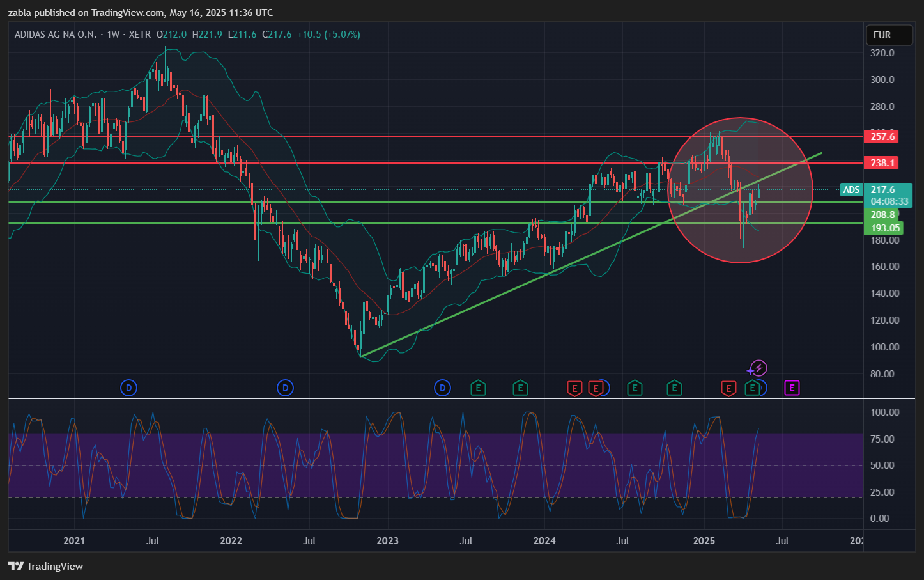
Task: Click the high value H221.9
Action: pos(207,35)
